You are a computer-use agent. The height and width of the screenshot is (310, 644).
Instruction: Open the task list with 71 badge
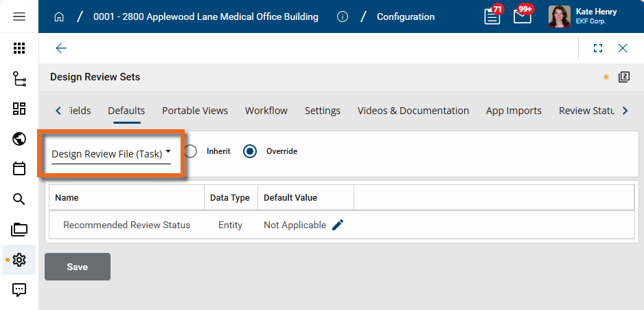(492, 16)
